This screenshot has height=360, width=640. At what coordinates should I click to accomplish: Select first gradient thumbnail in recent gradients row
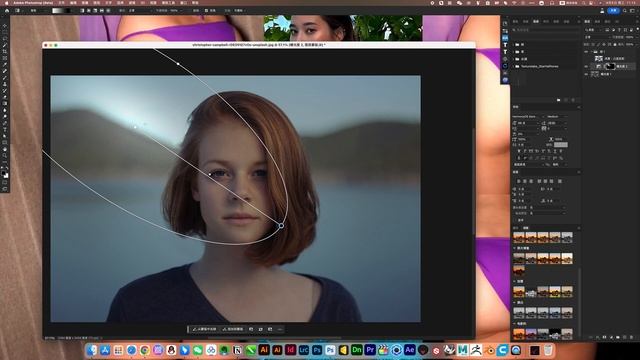click(x=519, y=237)
